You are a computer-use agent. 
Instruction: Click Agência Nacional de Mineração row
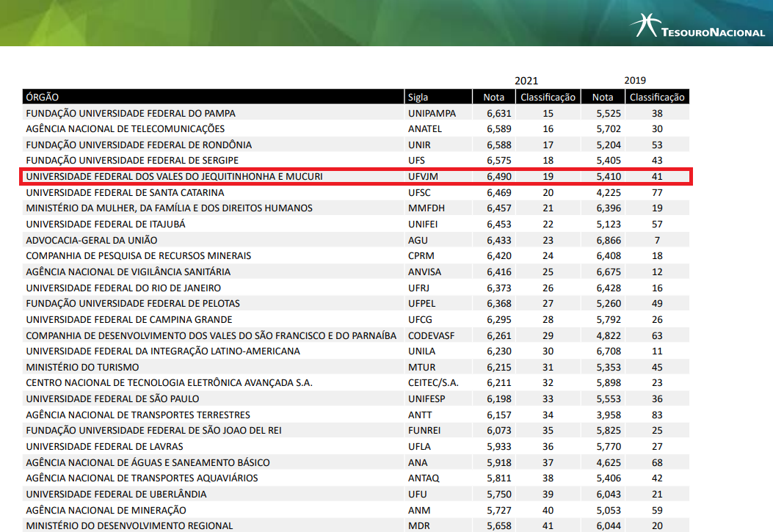106,510
